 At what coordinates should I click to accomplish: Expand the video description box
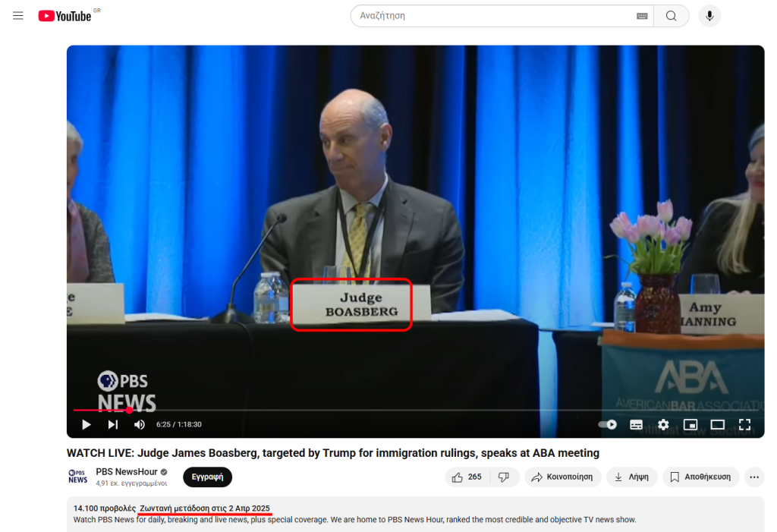(x=415, y=514)
